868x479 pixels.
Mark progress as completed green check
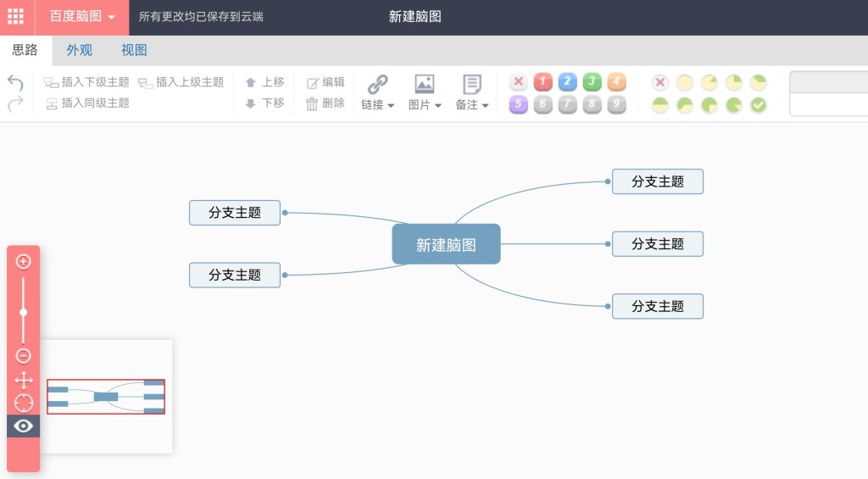pos(759,105)
